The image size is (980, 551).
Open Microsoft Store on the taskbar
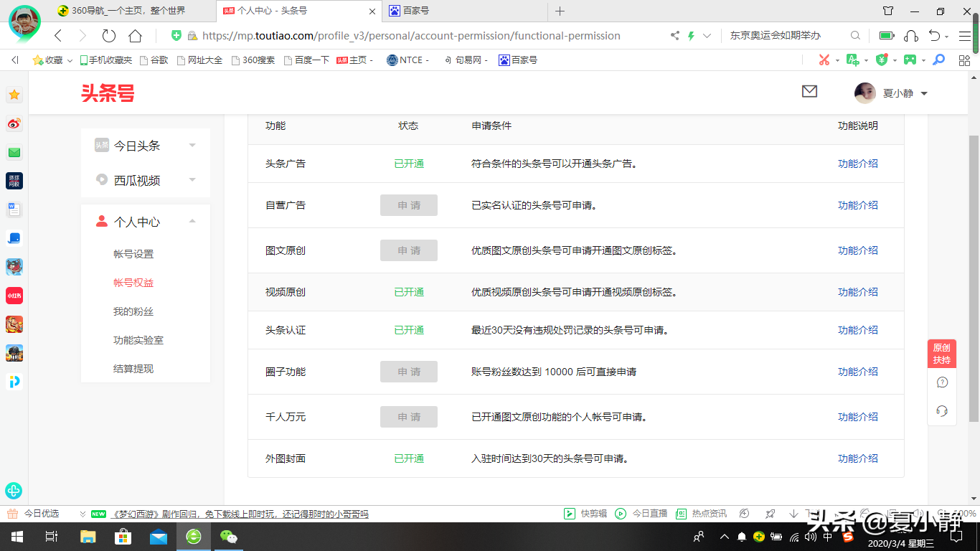tap(123, 536)
